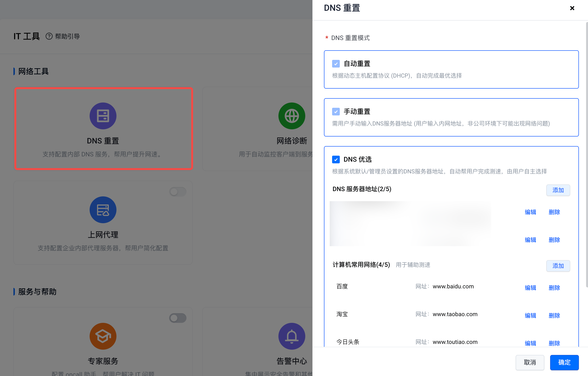This screenshot has width=588, height=376.
Task: Delete the first DNS server address
Action: [x=554, y=212]
